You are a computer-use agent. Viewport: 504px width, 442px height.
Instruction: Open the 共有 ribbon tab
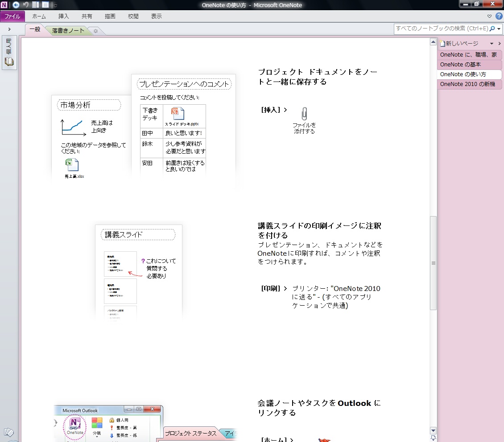(87, 16)
